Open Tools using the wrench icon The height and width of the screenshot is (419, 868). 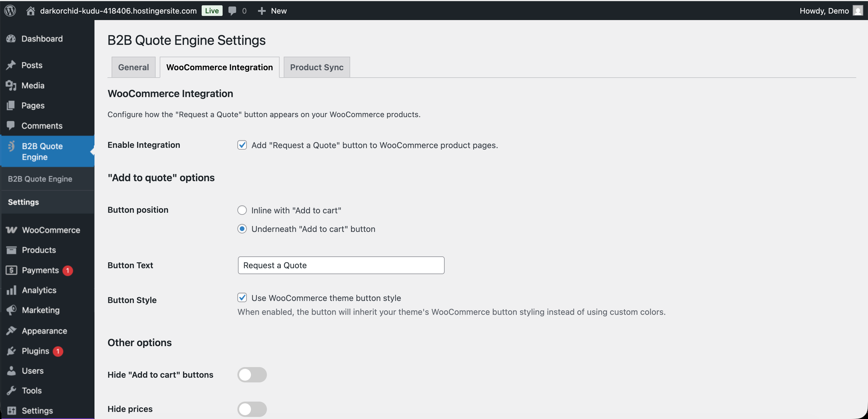tap(11, 390)
